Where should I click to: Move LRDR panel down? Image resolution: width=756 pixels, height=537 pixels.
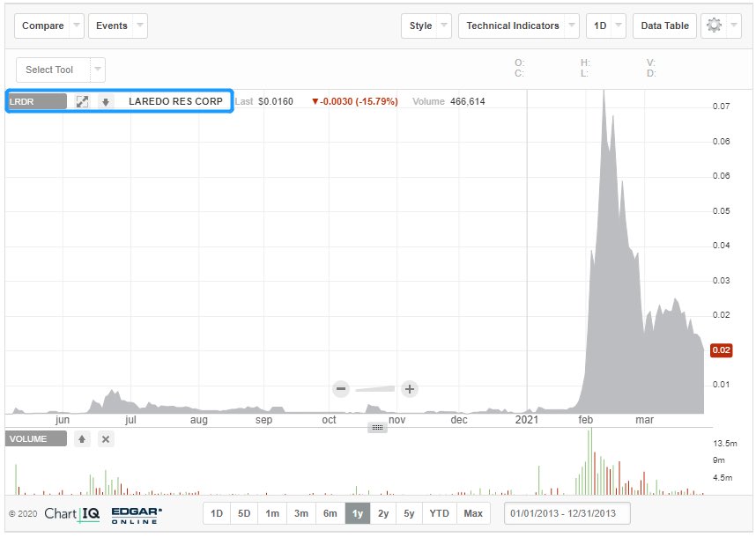pos(106,101)
